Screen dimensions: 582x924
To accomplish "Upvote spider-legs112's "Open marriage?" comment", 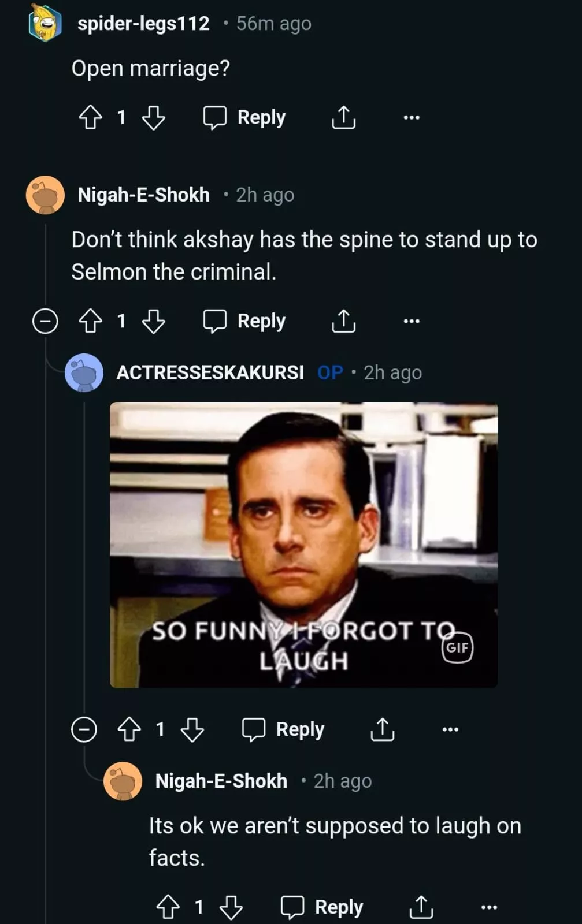I will [90, 118].
